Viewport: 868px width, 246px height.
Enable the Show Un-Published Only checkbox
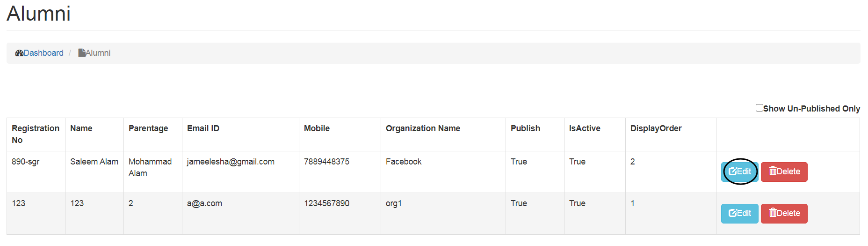(x=759, y=108)
